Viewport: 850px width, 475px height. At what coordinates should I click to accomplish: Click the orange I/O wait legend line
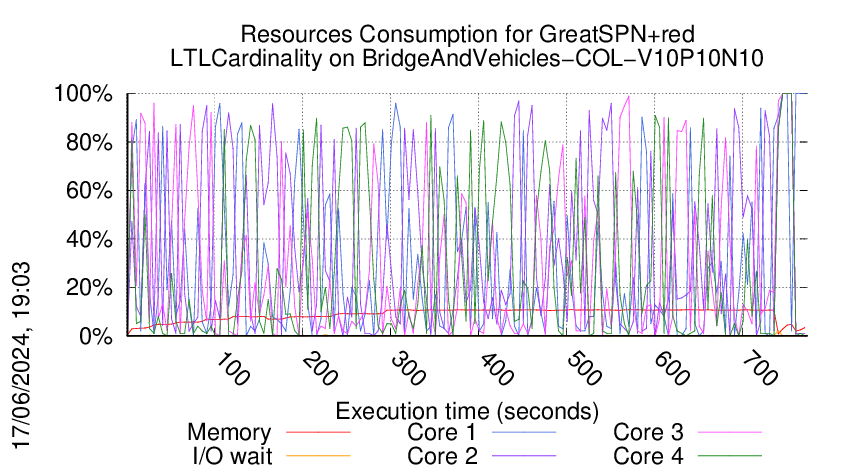coord(318,456)
